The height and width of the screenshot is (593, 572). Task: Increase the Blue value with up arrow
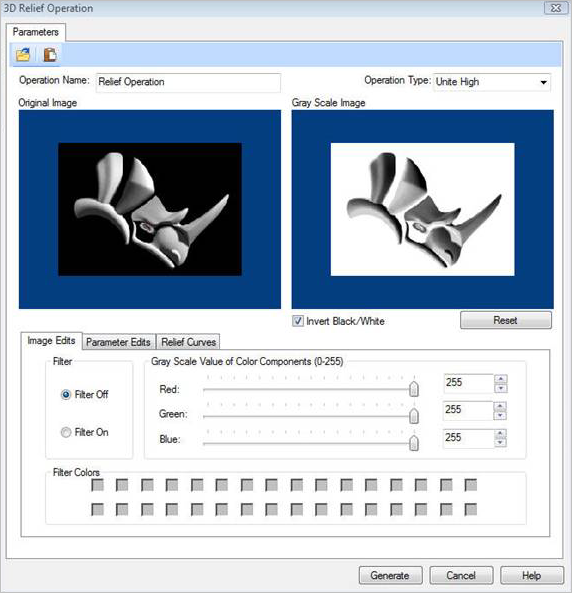500,434
